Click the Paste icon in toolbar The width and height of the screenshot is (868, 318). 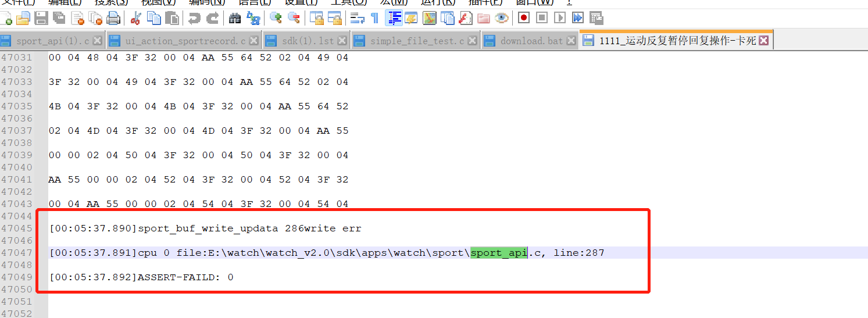coord(172,19)
